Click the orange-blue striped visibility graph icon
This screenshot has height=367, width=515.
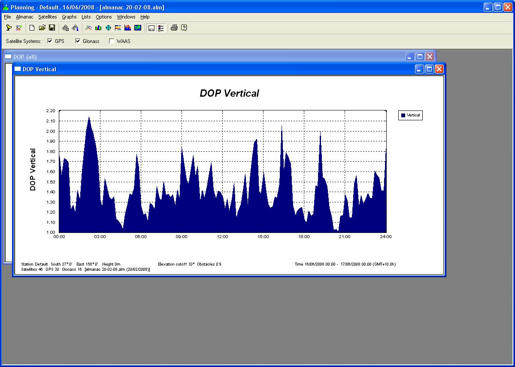coord(118,28)
